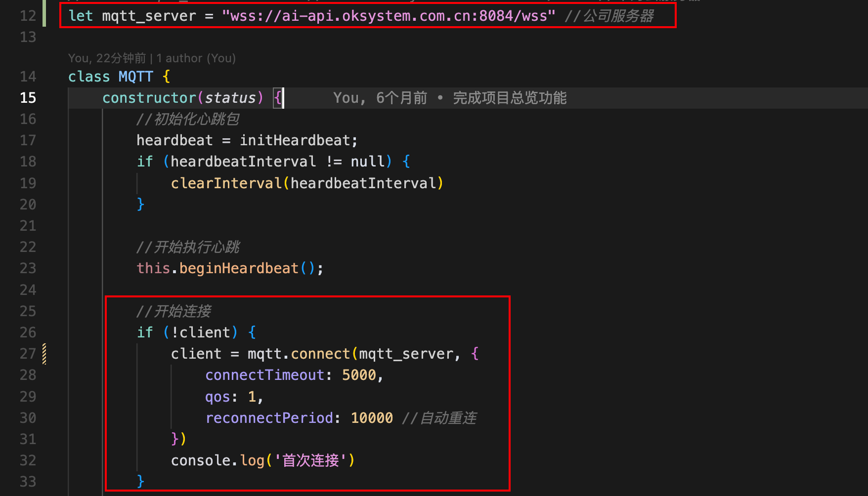Click the closing brace on line 33

[141, 481]
